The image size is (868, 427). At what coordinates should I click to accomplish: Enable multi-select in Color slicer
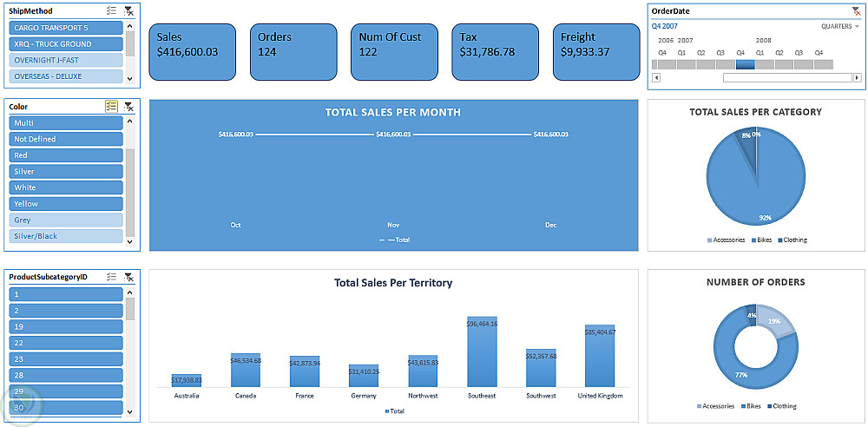click(111, 107)
